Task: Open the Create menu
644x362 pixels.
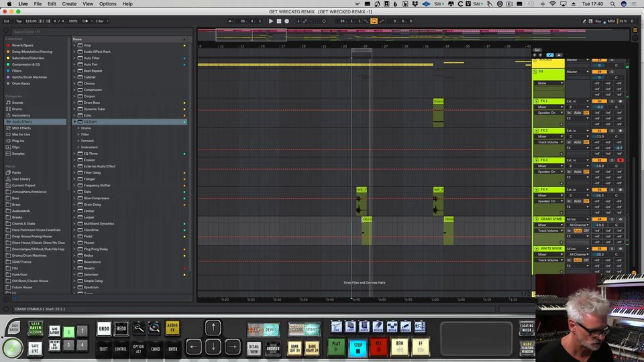Action: (69, 4)
